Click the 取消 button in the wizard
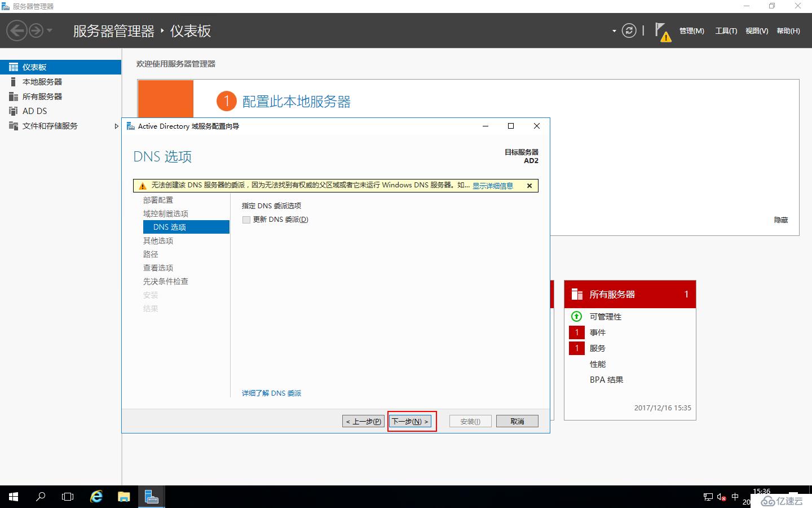This screenshot has width=812, height=508. 517,421
